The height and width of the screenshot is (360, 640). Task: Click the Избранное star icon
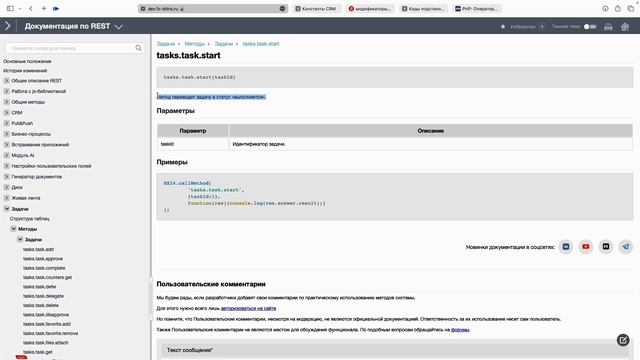point(503,27)
